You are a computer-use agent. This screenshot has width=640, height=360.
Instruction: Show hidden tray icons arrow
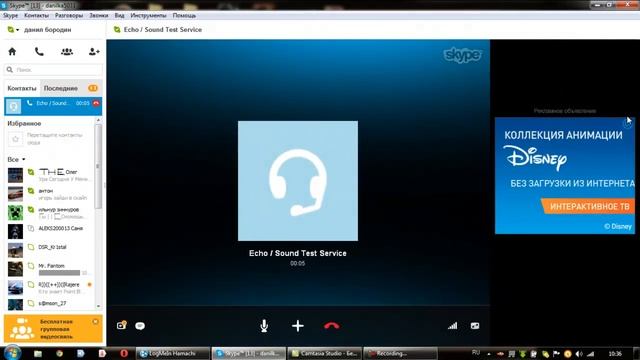(489, 354)
